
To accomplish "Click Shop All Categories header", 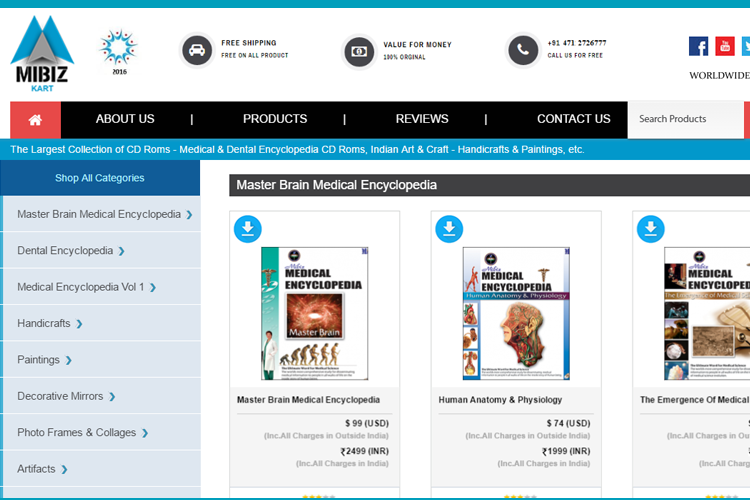I will [x=100, y=178].
